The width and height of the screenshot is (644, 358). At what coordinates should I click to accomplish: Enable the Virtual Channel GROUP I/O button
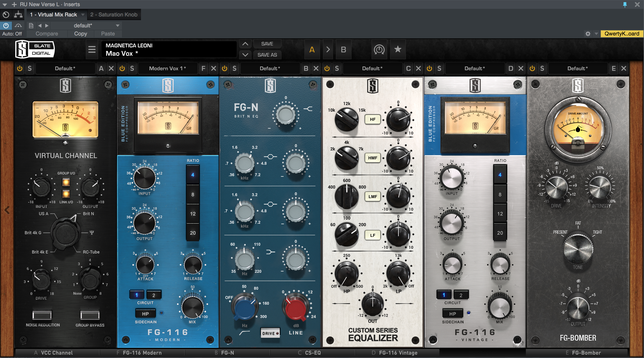tap(66, 182)
